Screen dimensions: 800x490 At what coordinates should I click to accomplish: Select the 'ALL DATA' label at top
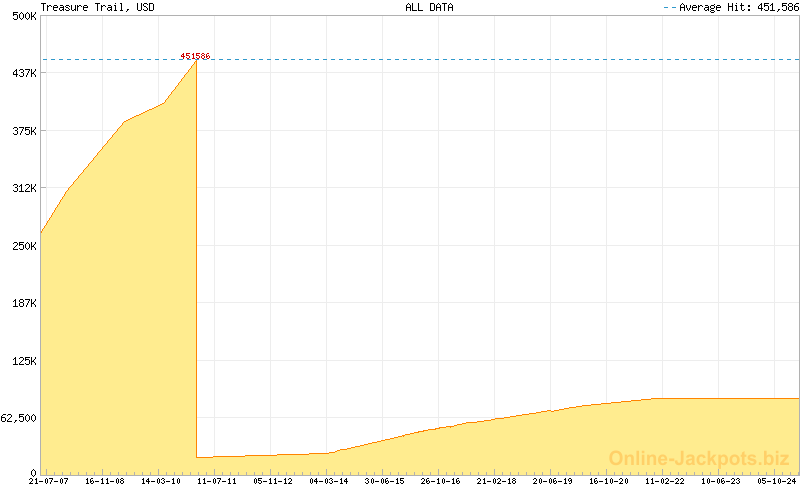point(429,7)
